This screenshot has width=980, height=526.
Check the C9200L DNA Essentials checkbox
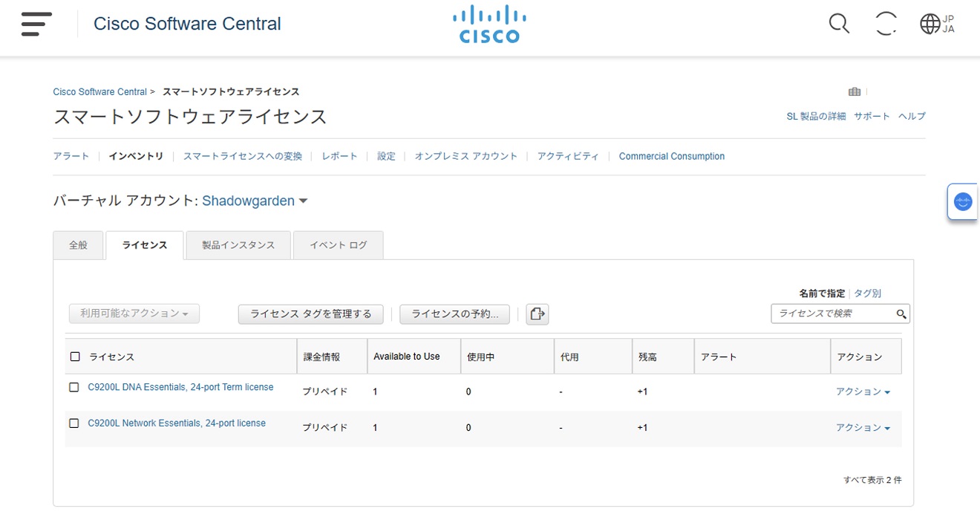tap(73, 387)
